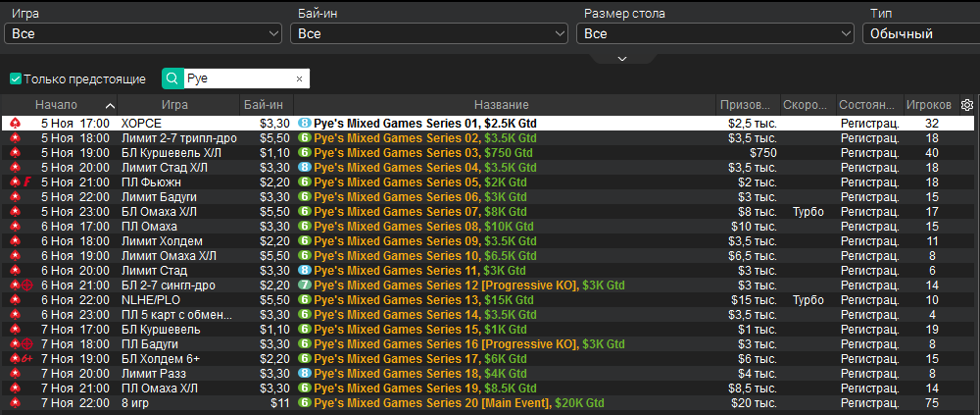Click the red spade icon on 8 игр row
The width and height of the screenshot is (980, 415).
(15, 403)
